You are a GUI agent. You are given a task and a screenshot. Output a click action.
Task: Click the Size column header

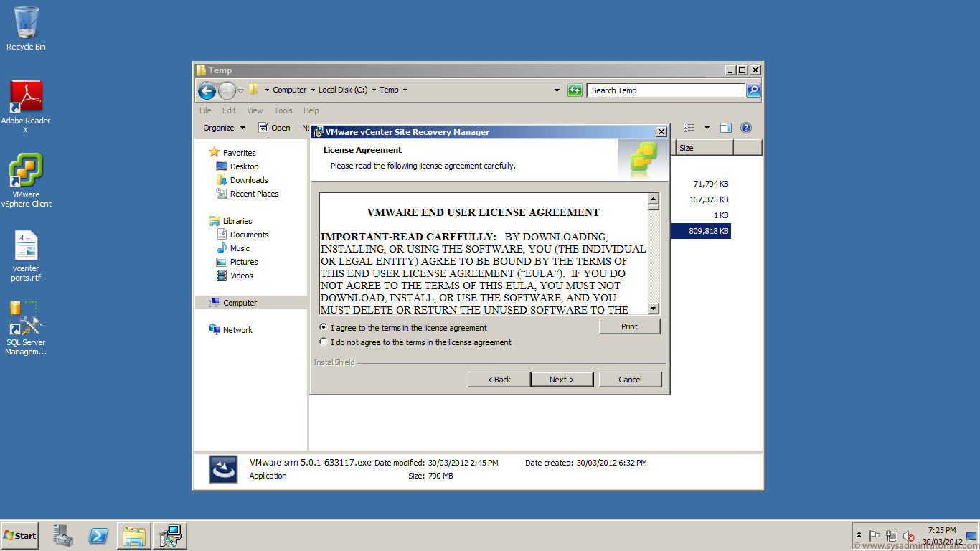(705, 148)
